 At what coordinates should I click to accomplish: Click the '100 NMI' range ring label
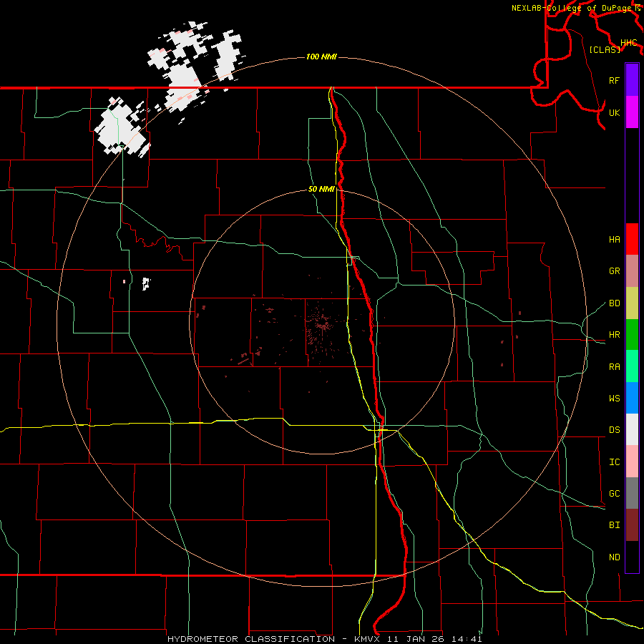point(321,57)
